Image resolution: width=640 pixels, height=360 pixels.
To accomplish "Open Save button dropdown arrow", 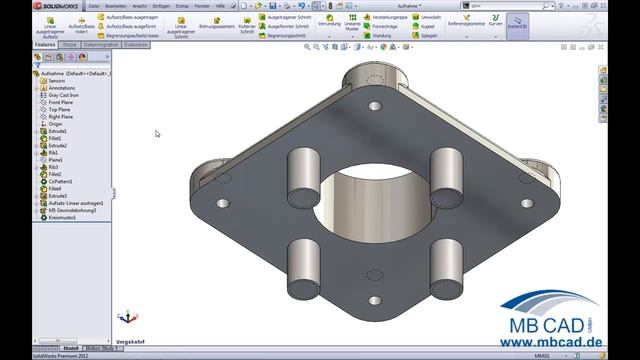I will [280, 6].
